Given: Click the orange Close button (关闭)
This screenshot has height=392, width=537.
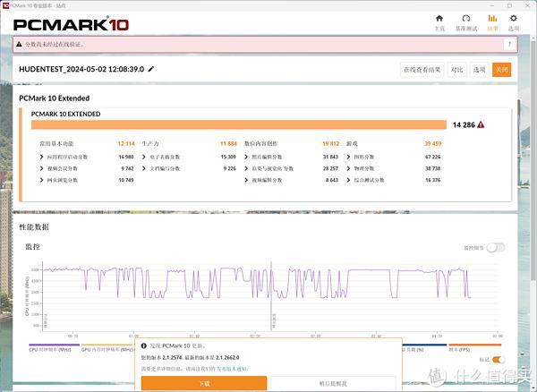Looking at the screenshot, I should (x=502, y=70).
